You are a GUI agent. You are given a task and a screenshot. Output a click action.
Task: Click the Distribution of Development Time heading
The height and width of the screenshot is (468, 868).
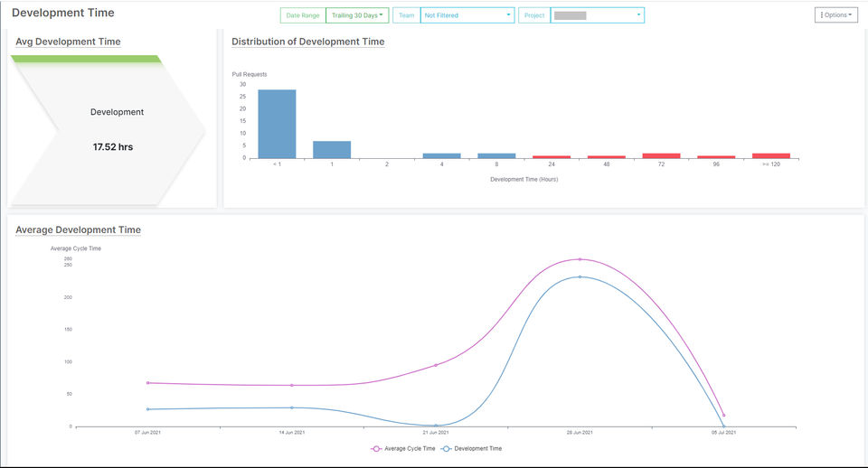[x=307, y=42]
